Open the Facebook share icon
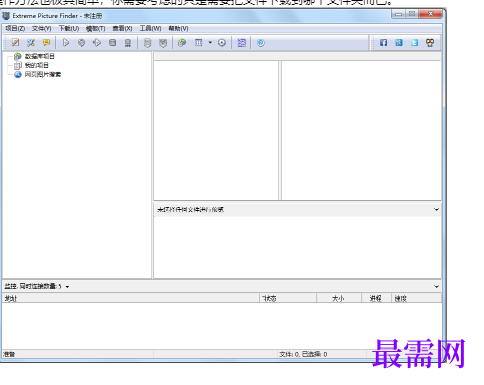 click(x=383, y=42)
